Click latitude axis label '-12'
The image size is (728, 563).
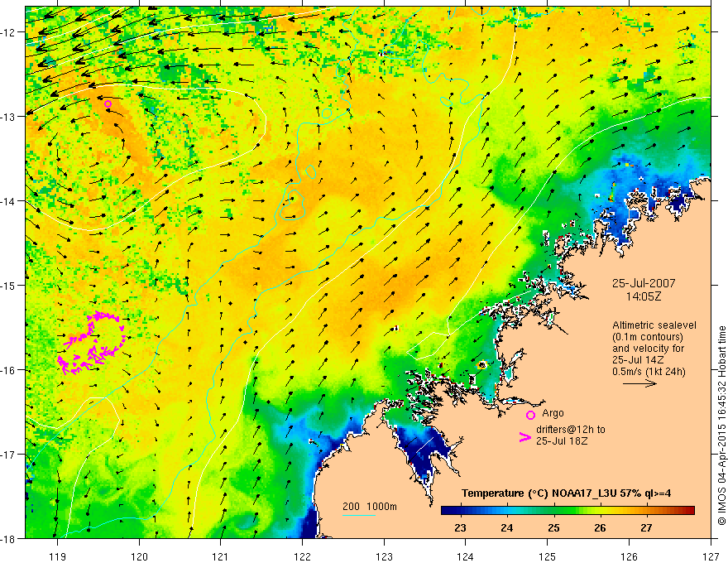pos(9,32)
